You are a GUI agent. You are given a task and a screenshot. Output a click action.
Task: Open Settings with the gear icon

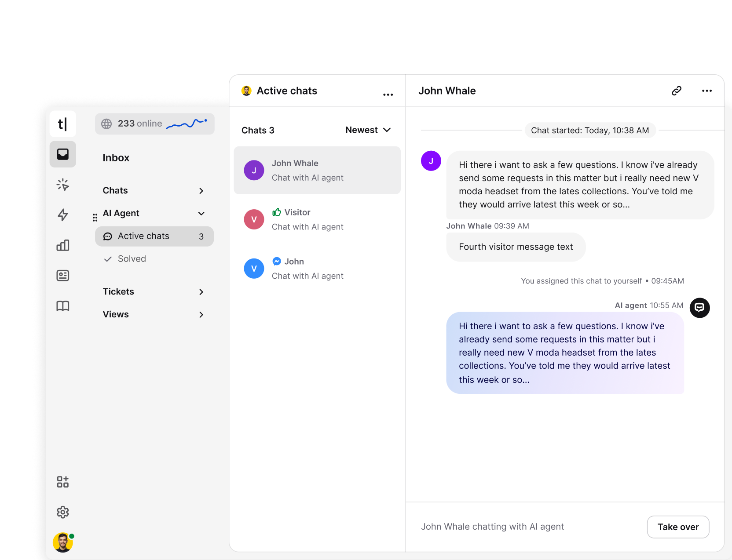(62, 512)
